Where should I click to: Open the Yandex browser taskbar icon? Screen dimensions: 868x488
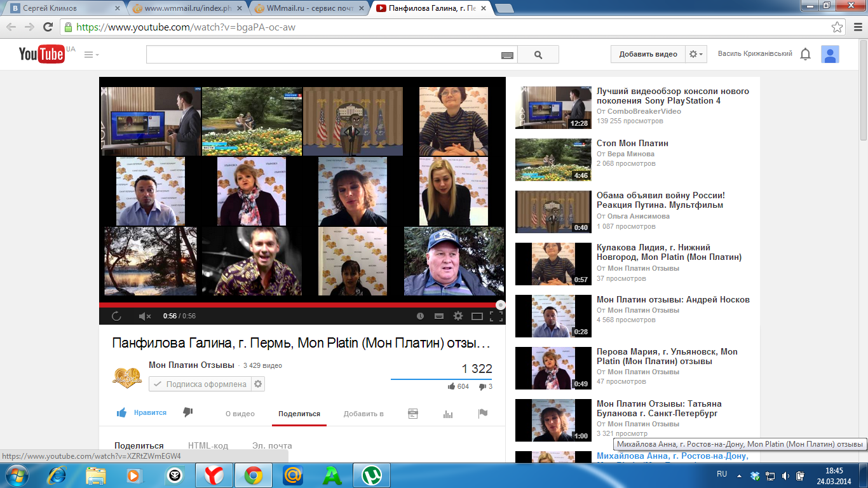[214, 475]
